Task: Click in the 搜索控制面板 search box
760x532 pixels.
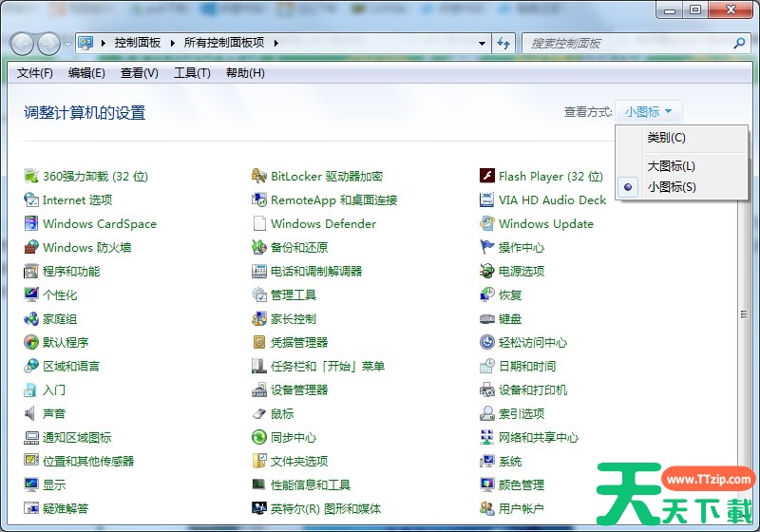Action: (627, 44)
